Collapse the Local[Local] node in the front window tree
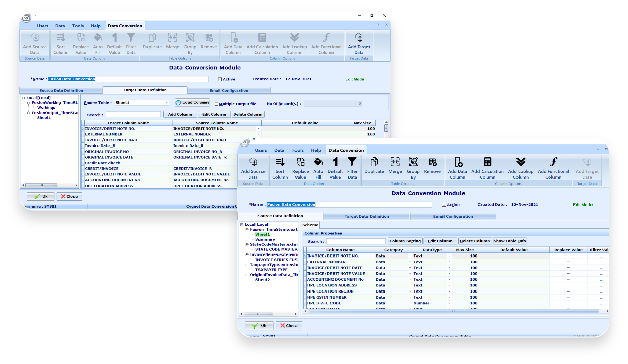 (x=242, y=224)
